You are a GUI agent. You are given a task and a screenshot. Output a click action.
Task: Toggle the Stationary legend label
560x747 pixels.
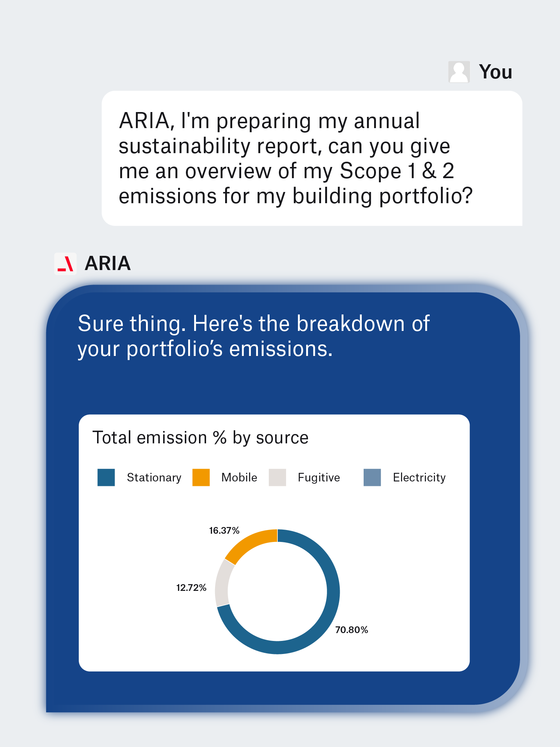(154, 477)
